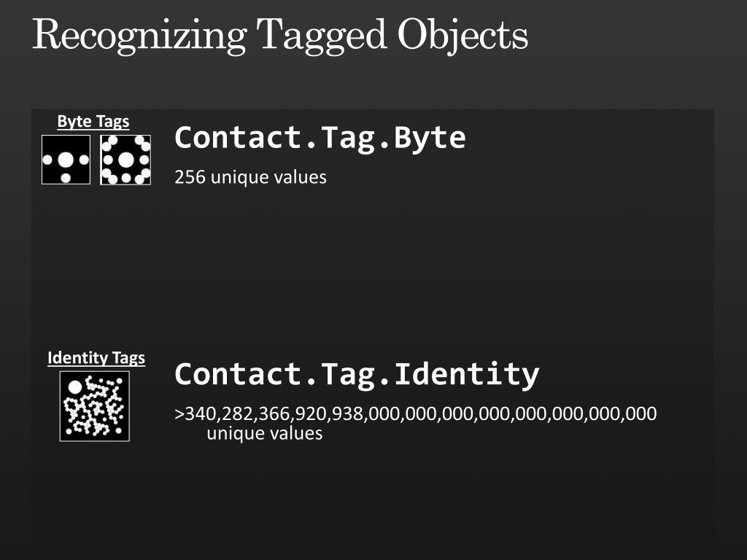Click the second Byte Tag image

[x=125, y=160]
